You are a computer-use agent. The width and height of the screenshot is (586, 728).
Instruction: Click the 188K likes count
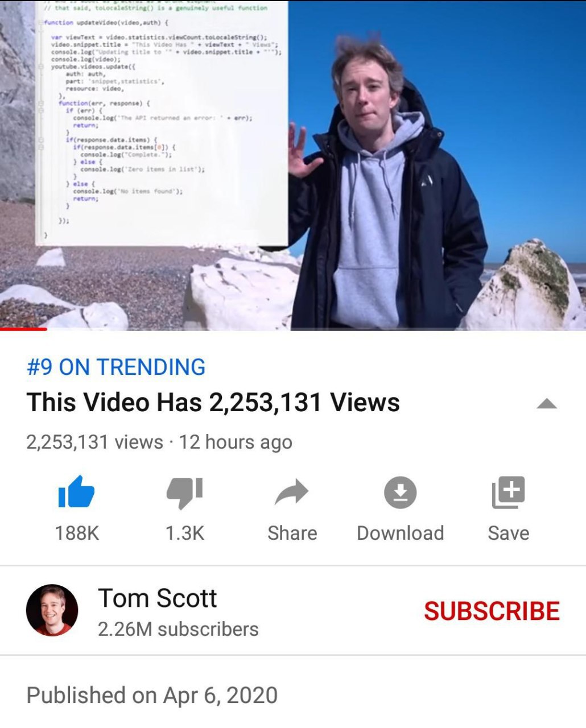[77, 533]
